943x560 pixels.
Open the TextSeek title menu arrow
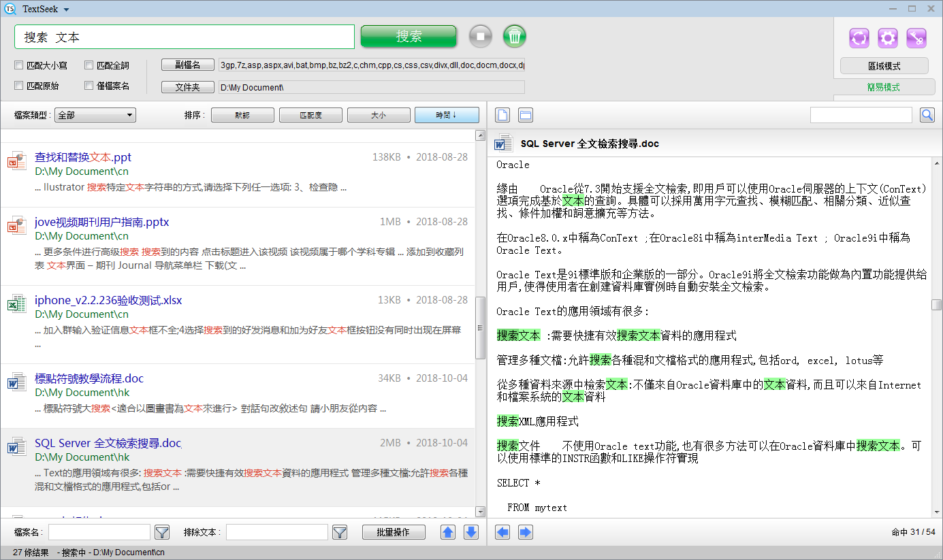pyautogui.click(x=66, y=10)
